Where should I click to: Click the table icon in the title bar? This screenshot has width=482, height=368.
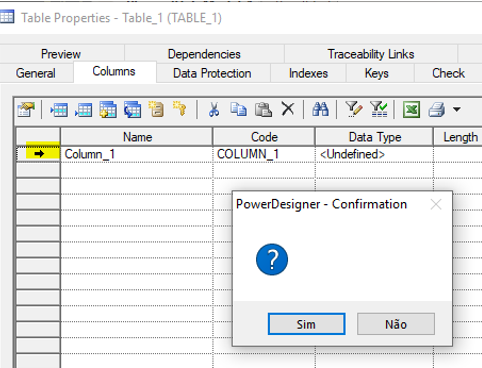tap(7, 17)
